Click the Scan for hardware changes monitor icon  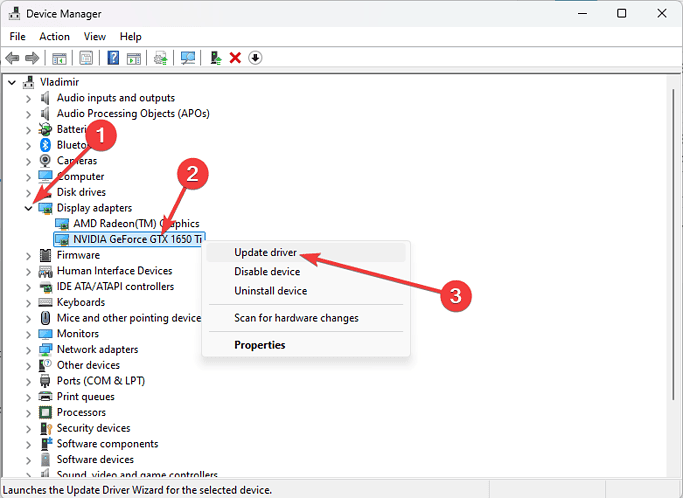[x=187, y=58]
